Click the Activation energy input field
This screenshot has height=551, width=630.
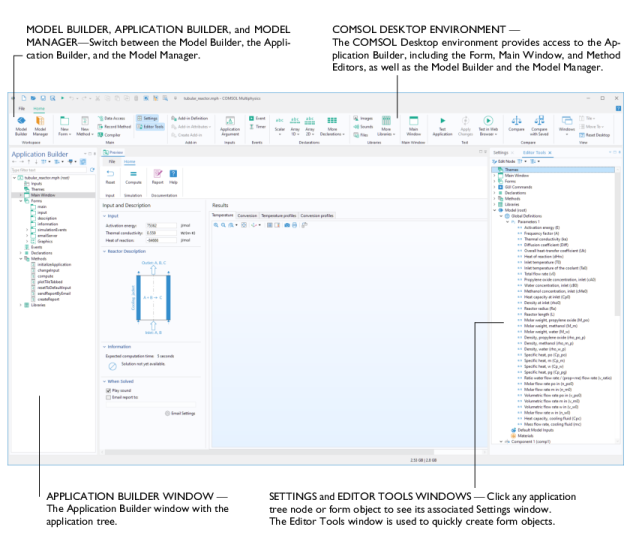[160, 226]
